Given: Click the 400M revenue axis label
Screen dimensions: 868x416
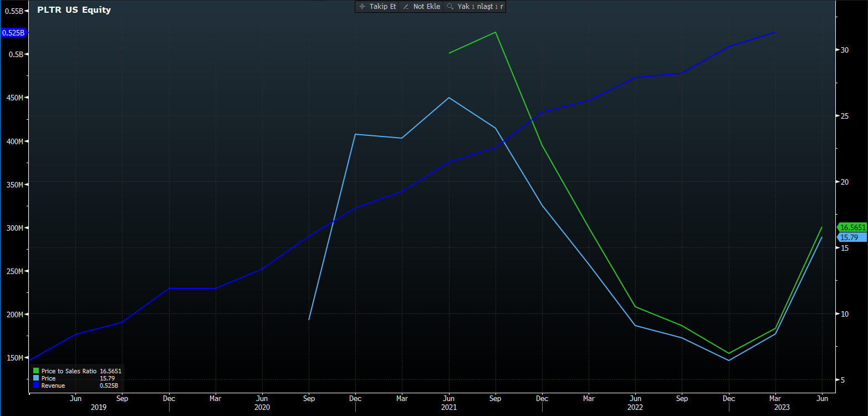Looking at the screenshot, I should click(14, 141).
